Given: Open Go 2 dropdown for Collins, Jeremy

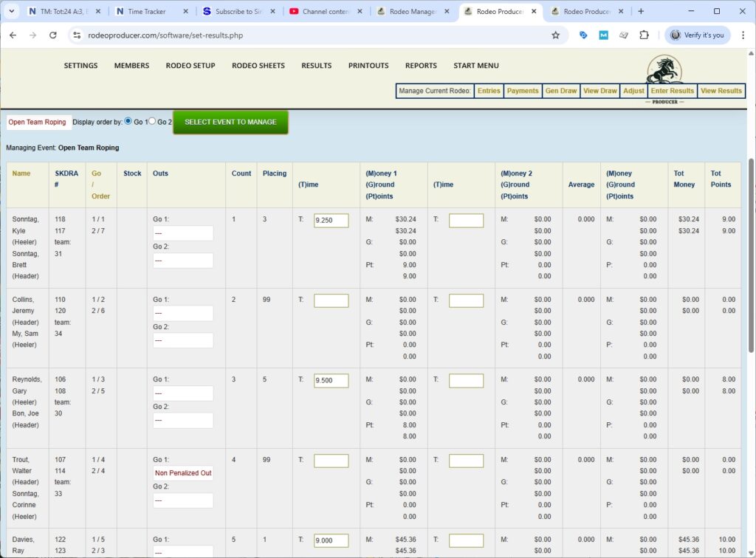Looking at the screenshot, I should (182, 340).
